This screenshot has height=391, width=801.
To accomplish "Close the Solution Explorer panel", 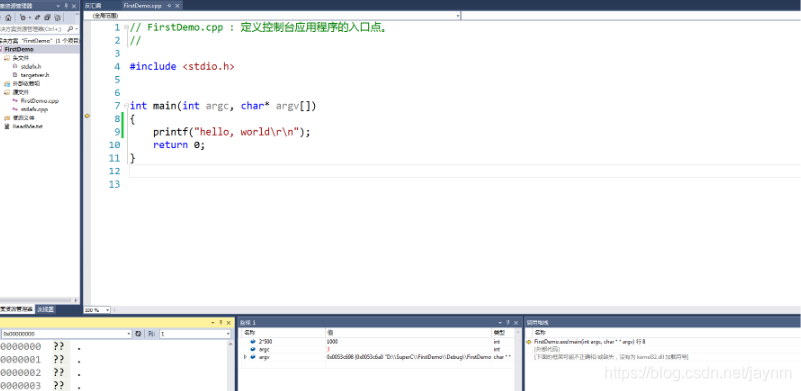I will [74, 6].
